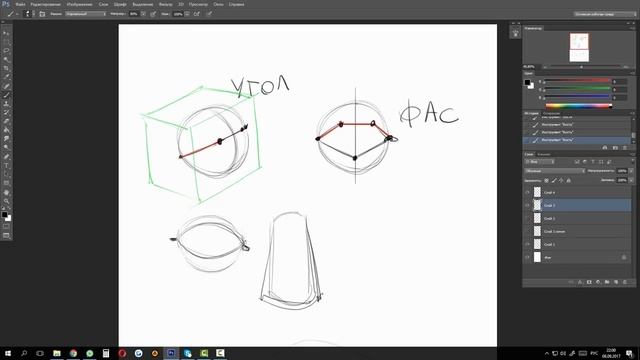Create a new layer group
Screen dimensions: 640x360
tap(607, 282)
